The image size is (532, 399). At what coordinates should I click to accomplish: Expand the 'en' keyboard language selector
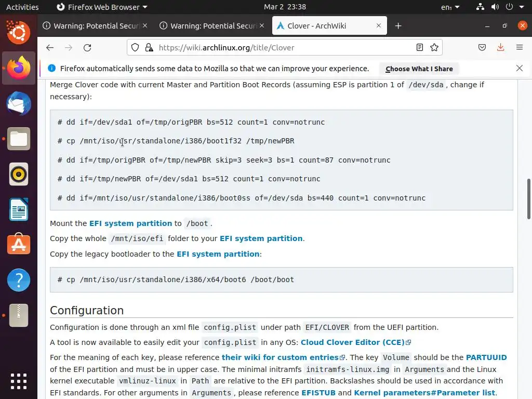pos(450,7)
